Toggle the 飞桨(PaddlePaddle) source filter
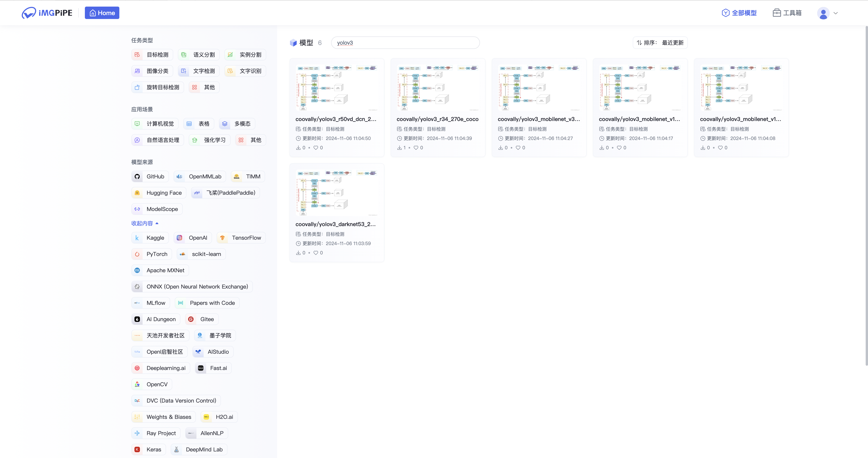Viewport: 868px width, 458px height. (225, 193)
